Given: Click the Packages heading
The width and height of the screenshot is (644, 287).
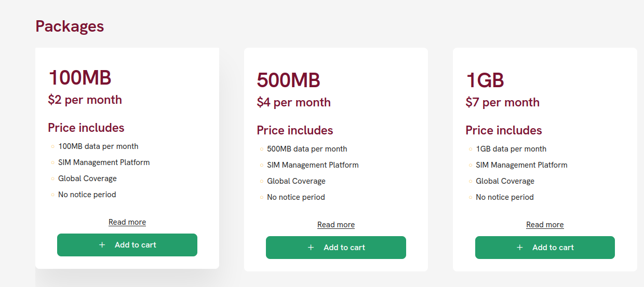Looking at the screenshot, I should click(x=70, y=26).
